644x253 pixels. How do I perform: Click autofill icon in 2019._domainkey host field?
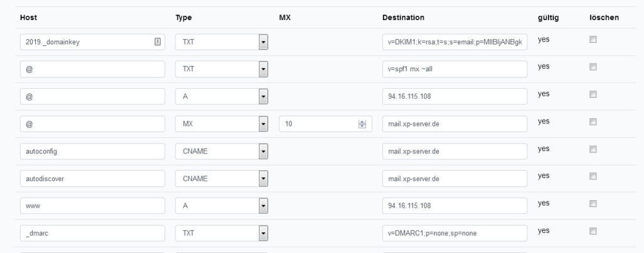158,42
